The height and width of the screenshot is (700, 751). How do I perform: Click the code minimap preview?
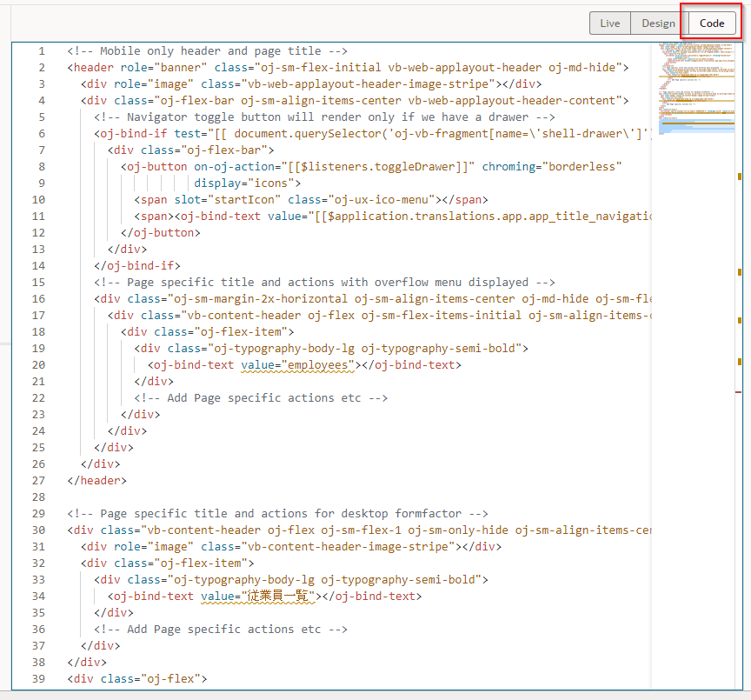tap(695, 87)
